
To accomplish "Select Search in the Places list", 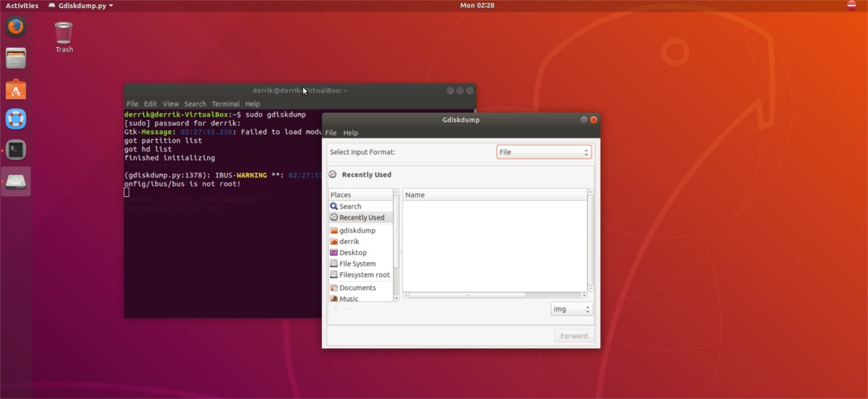I will click(x=350, y=206).
